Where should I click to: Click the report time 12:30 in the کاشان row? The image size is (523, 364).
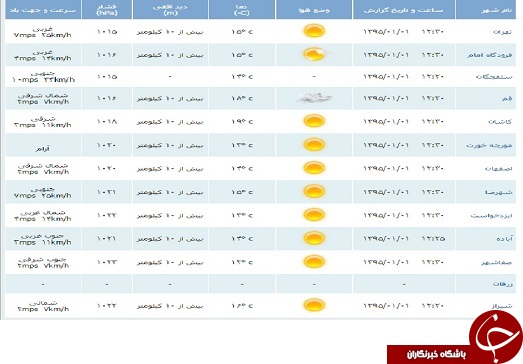tap(433, 122)
